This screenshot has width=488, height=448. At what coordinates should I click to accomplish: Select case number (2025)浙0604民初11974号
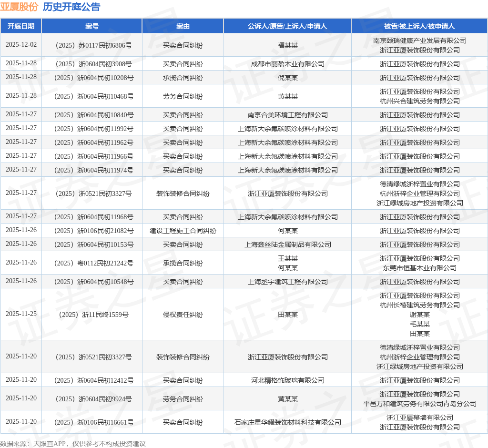point(94,170)
